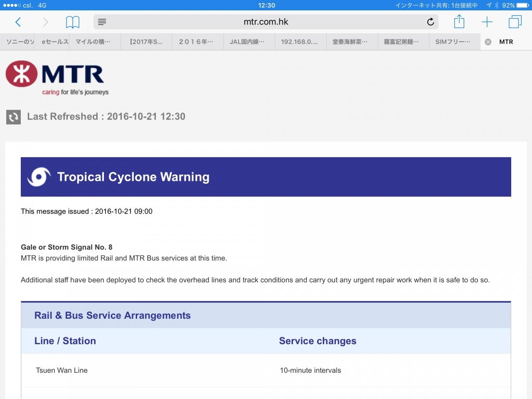Image resolution: width=532 pixels, height=399 pixels.
Task: Click the Additional staff deployed paragraph
Action: pyautogui.click(x=255, y=280)
